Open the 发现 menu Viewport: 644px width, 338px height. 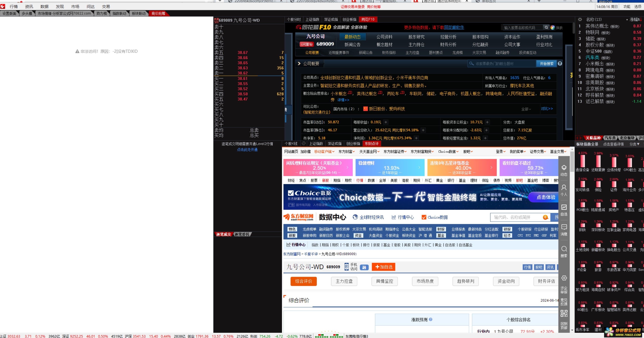(60, 6)
